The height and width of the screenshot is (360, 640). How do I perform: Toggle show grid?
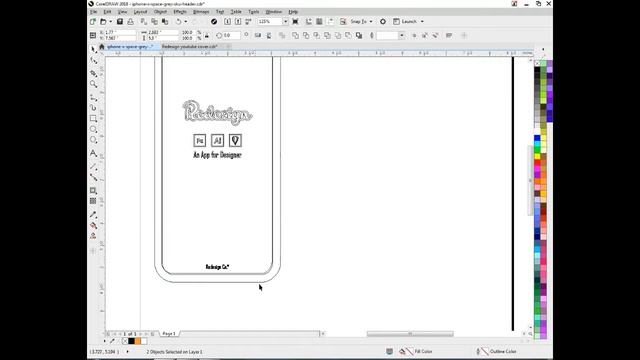319,21
